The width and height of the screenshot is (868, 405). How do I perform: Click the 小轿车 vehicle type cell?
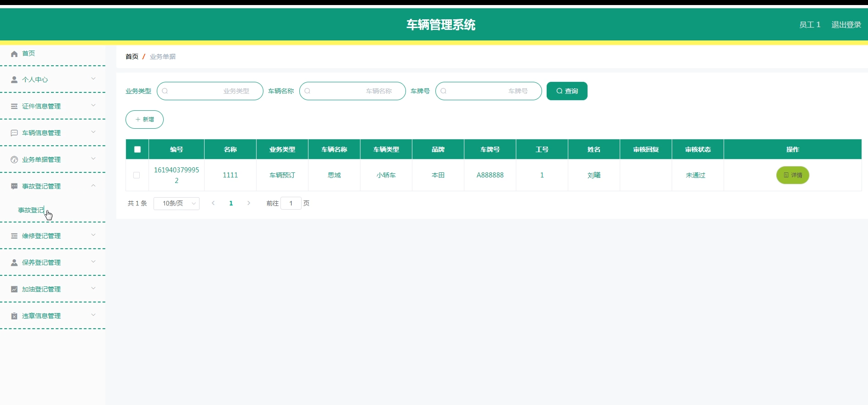(386, 175)
